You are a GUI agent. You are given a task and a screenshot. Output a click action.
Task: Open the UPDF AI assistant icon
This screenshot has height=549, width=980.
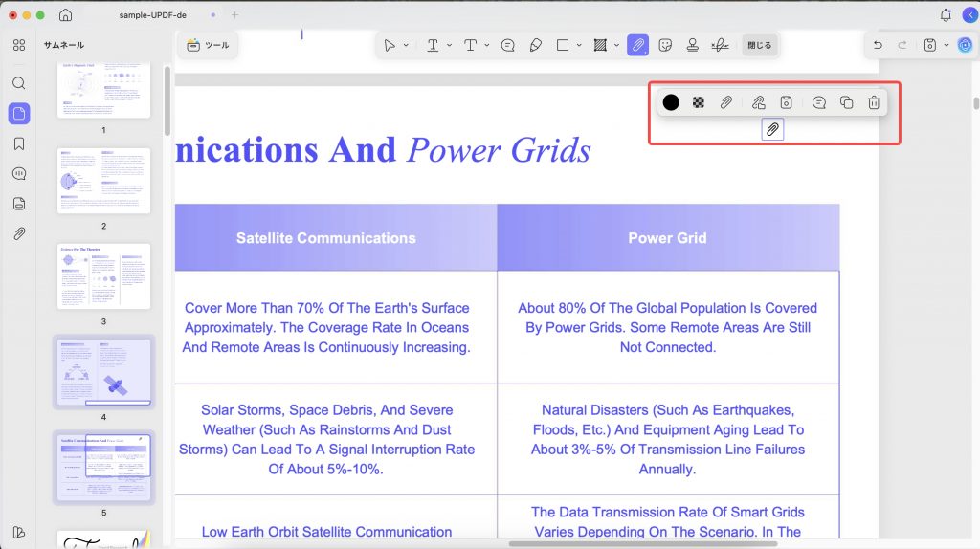965,45
